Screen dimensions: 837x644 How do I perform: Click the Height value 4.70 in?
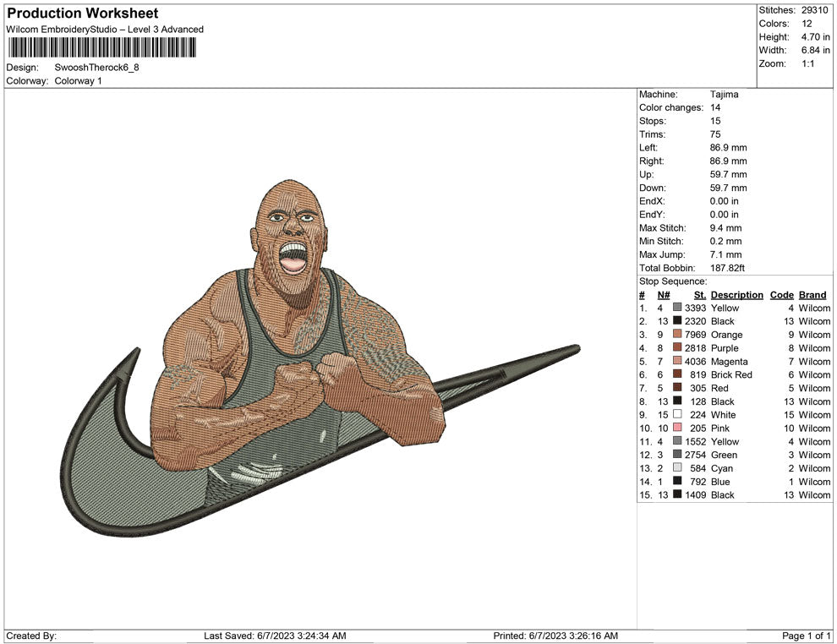(815, 37)
